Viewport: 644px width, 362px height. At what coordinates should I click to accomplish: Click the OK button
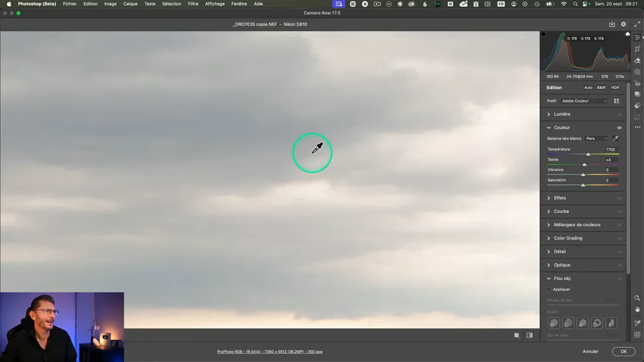tap(623, 351)
